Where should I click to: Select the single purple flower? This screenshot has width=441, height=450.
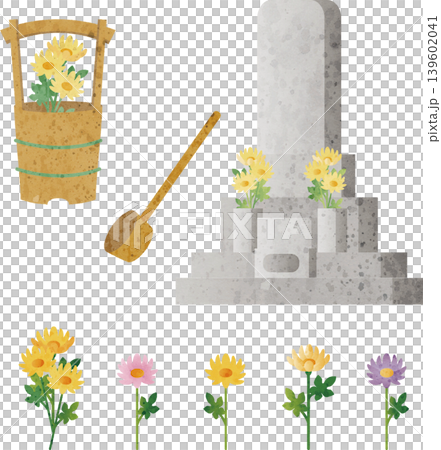387,402
